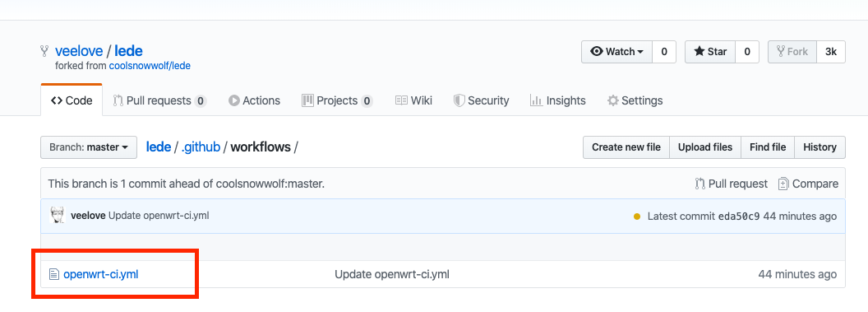Expand the Watch dropdown
Viewport: 868px width, 312px height.
[616, 52]
